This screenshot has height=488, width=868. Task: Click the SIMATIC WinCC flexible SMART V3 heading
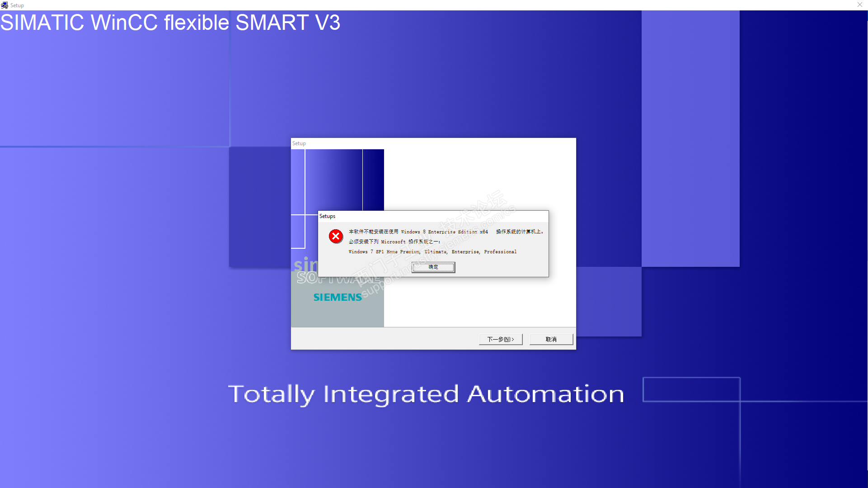170,23
